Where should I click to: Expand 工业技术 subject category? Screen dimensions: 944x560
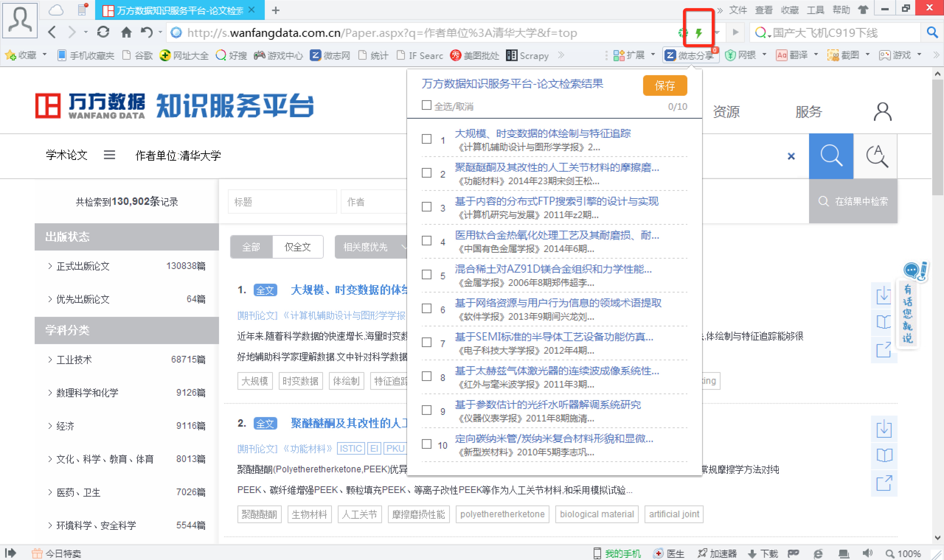[50, 360]
